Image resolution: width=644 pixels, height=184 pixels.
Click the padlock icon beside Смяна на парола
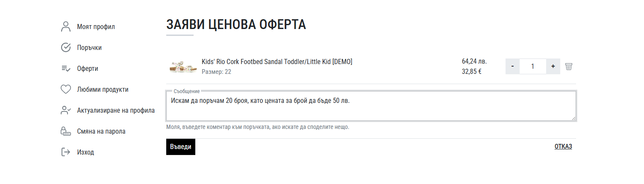65,131
